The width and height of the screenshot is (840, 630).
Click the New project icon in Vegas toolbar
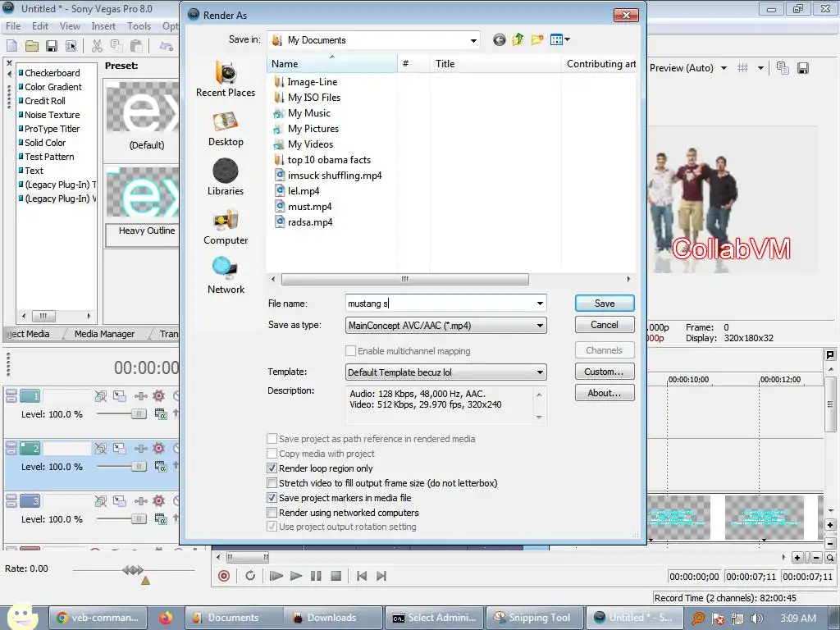11,46
